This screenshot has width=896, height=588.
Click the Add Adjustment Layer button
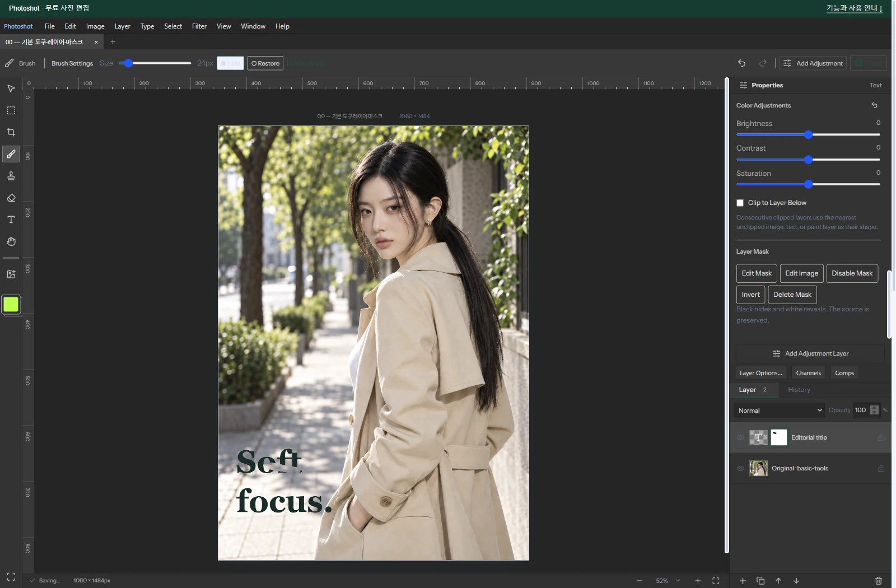click(810, 353)
